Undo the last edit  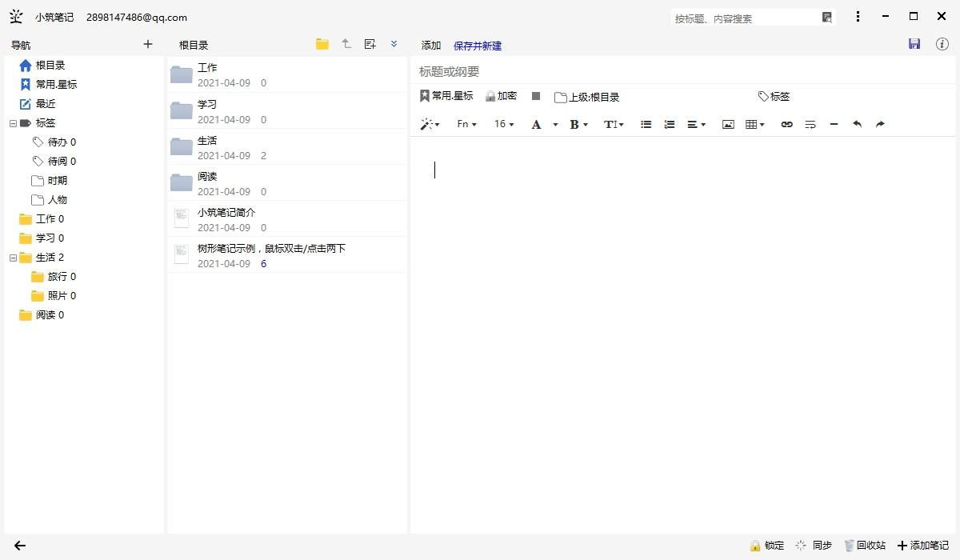(x=857, y=124)
